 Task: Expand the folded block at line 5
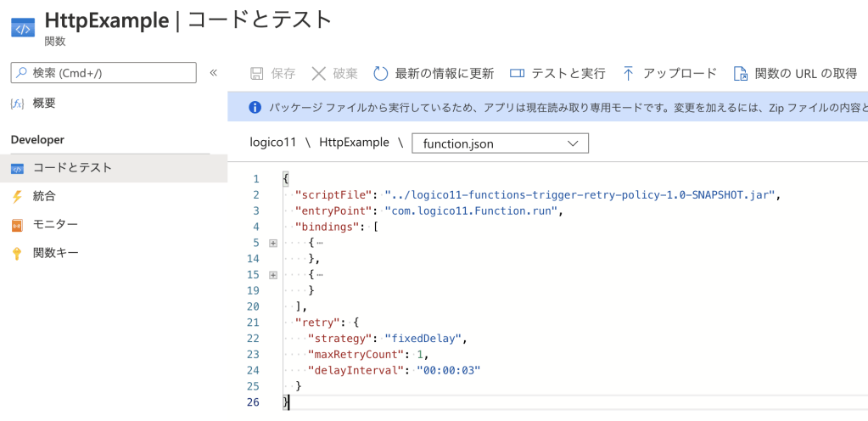[x=272, y=243]
